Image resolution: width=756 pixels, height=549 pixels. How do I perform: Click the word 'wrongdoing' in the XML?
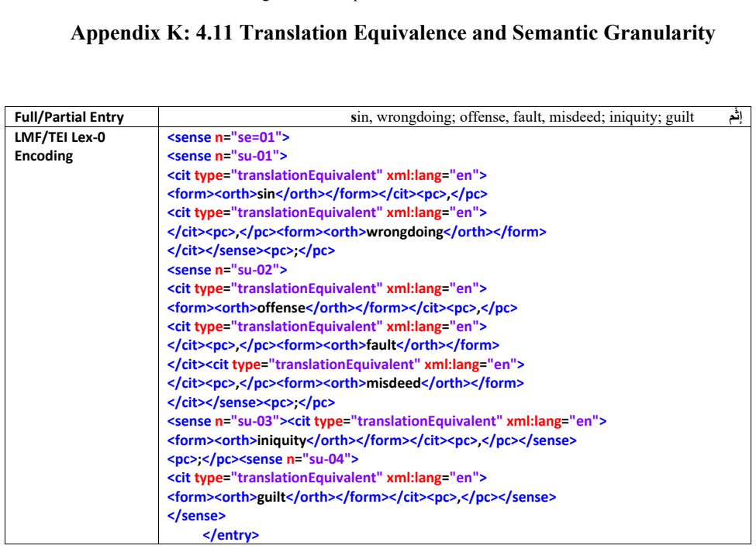coord(405,233)
